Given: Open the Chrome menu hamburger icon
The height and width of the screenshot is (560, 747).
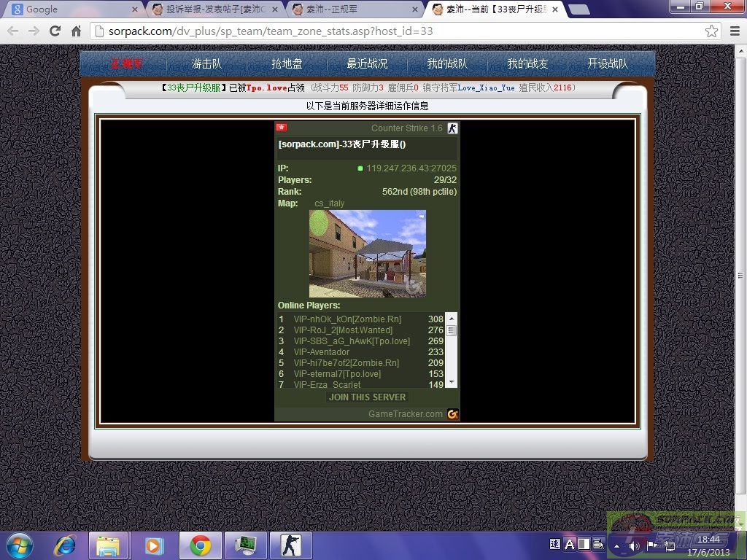Looking at the screenshot, I should point(732,31).
